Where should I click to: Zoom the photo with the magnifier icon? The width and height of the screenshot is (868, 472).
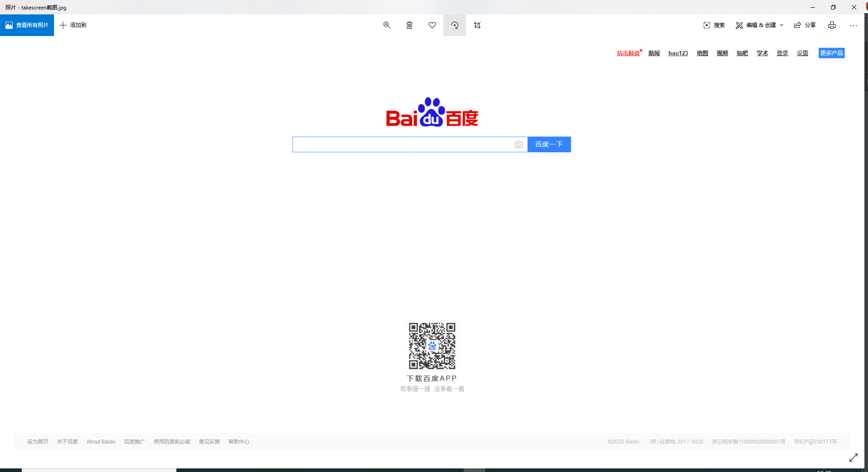click(387, 25)
